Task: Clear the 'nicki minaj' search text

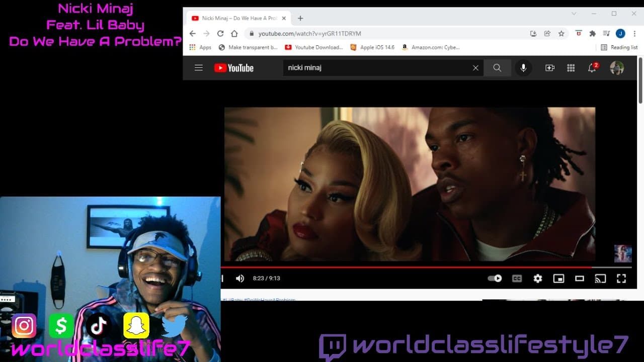Action: (x=475, y=68)
